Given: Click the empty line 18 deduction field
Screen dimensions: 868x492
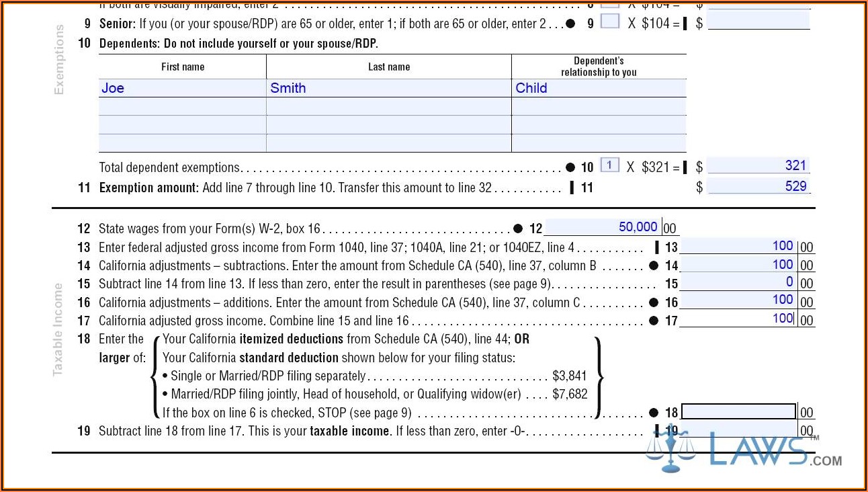Looking at the screenshot, I should point(738,412).
